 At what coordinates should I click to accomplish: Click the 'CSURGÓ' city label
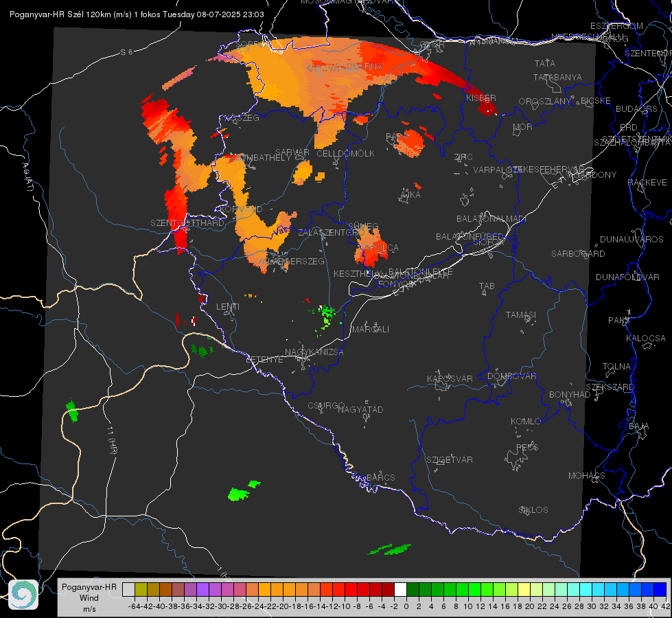(326, 405)
